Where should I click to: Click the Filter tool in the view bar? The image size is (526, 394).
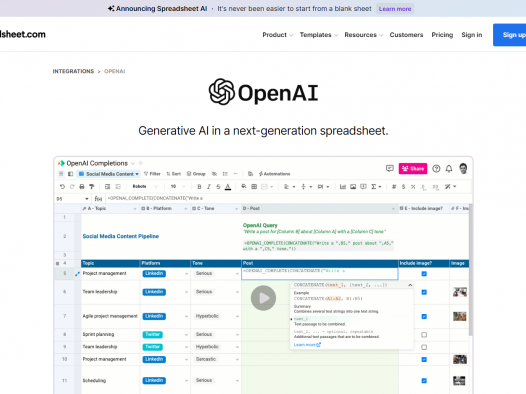(152, 174)
